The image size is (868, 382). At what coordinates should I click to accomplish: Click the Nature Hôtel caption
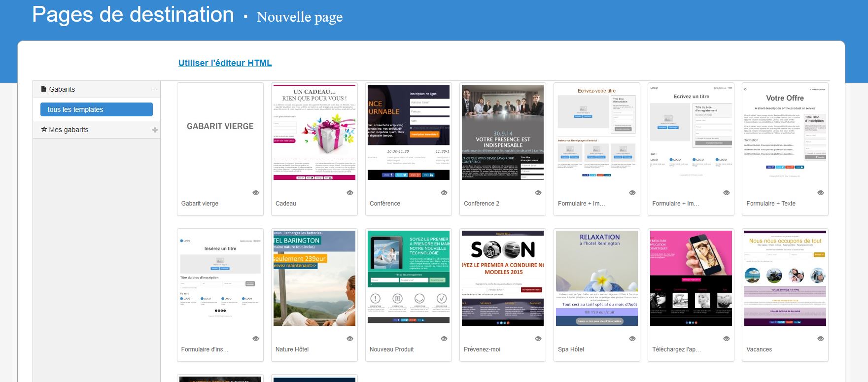[292, 349]
